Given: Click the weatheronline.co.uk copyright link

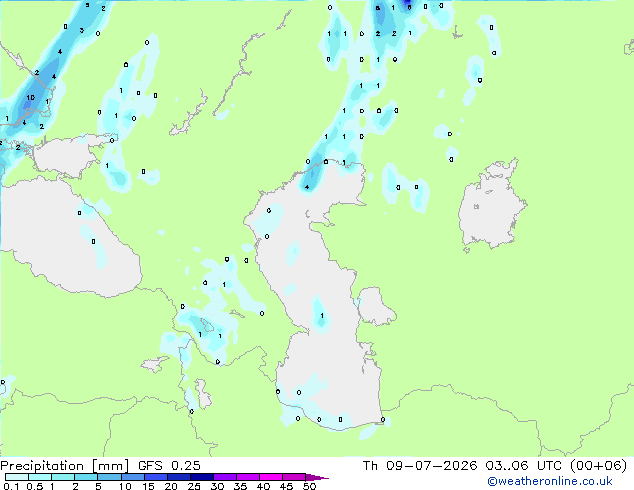Looking at the screenshot, I should coord(550,481).
